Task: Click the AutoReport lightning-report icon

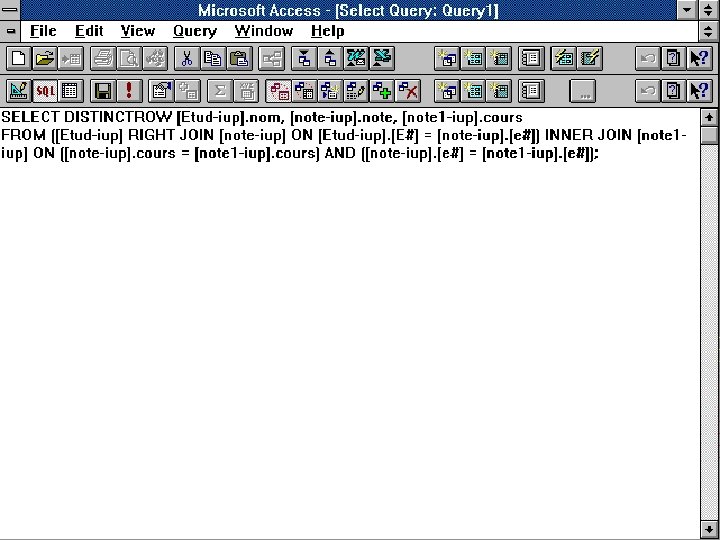Action: click(590, 58)
